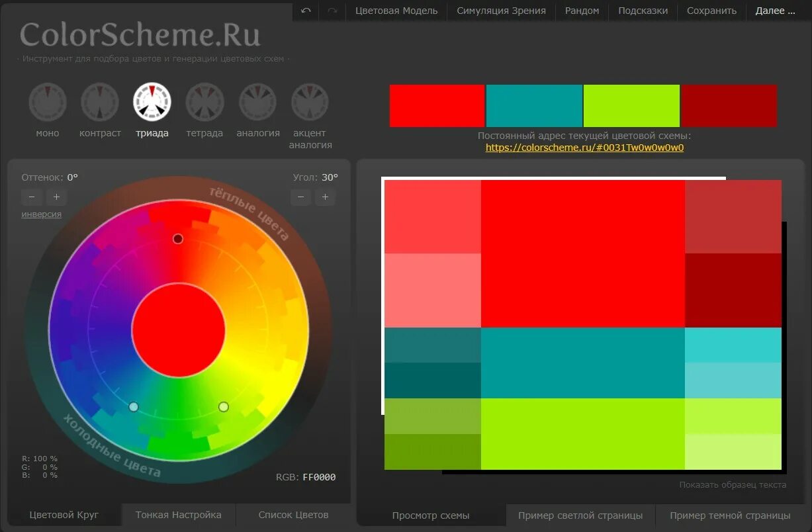Click the dark maroon shade in preview
This screenshot has width=812, height=532.
[733, 290]
